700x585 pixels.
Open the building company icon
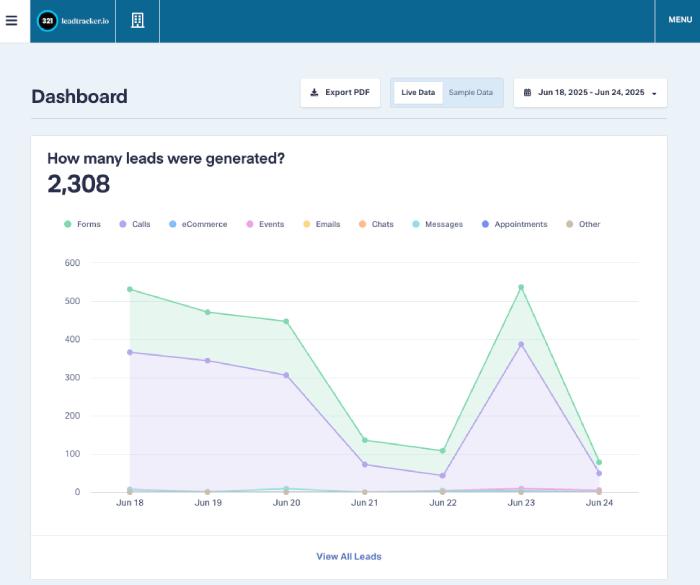(x=138, y=21)
